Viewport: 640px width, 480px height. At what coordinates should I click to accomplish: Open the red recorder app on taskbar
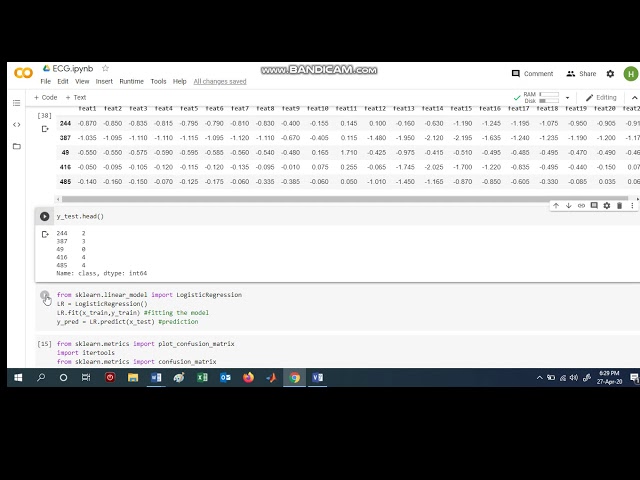click(x=110, y=378)
